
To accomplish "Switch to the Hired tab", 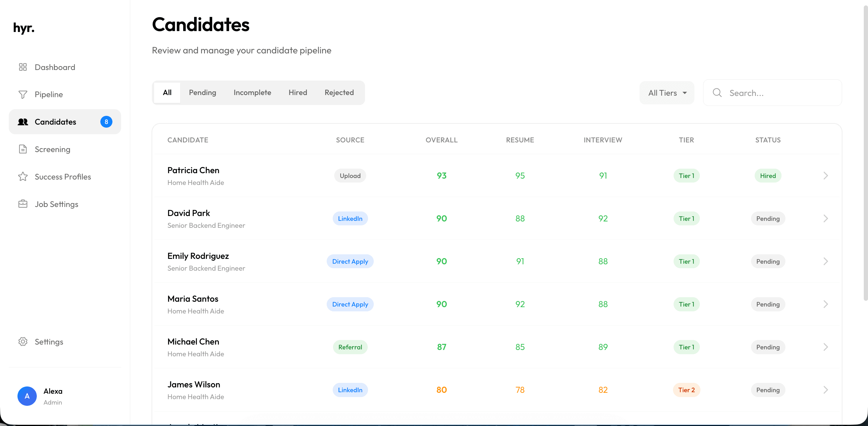I will click(x=297, y=92).
